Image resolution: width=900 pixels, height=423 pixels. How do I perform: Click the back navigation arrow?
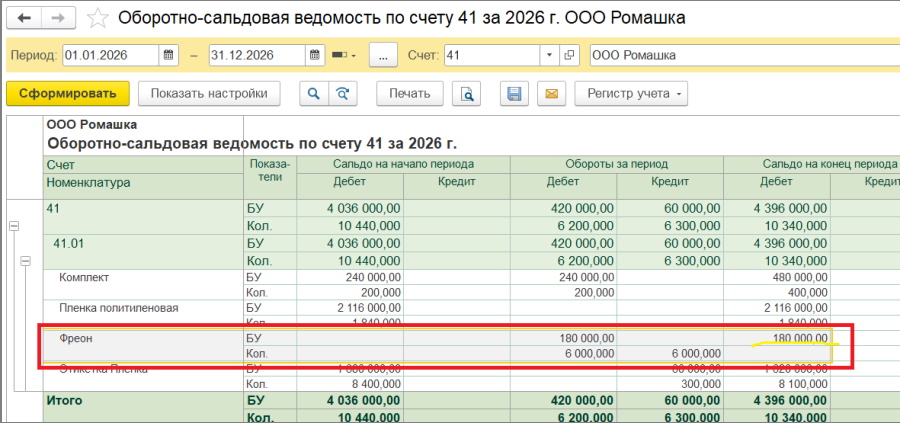pyautogui.click(x=25, y=18)
